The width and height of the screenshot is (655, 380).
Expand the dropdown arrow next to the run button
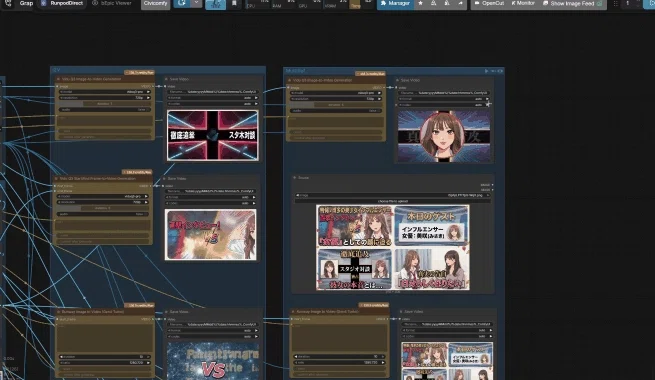(x=196, y=3)
